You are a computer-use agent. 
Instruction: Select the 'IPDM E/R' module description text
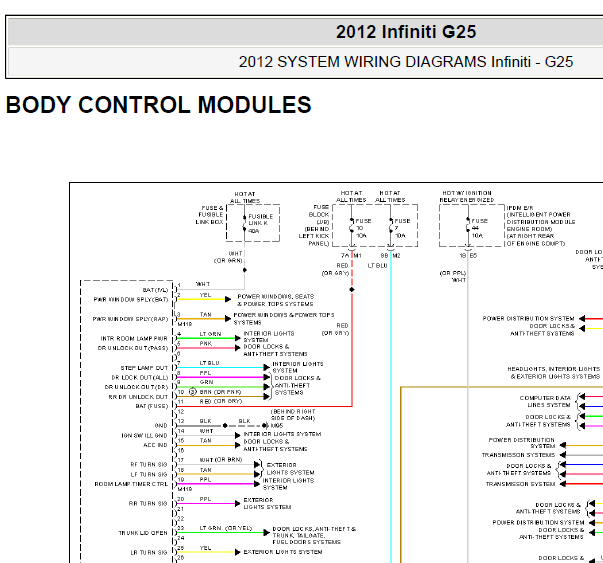click(x=541, y=226)
